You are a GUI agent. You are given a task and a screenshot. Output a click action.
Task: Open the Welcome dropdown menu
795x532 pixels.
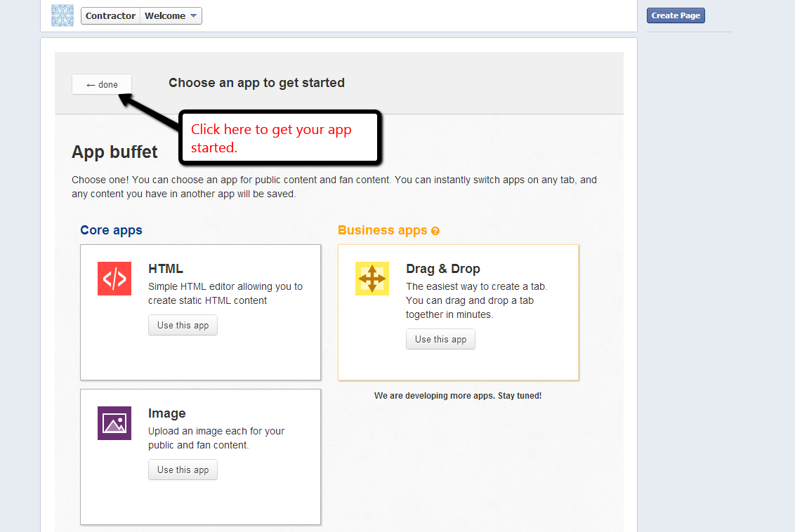pyautogui.click(x=171, y=15)
